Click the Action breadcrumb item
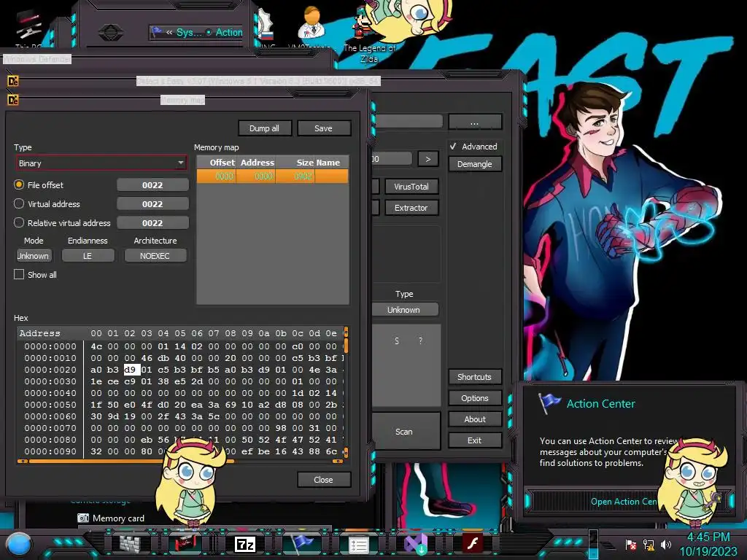Image resolution: width=747 pixels, height=560 pixels. [x=228, y=32]
